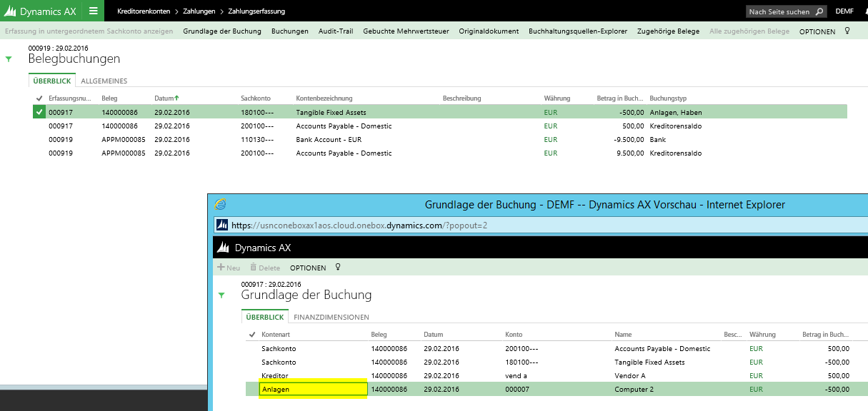This screenshot has height=411, width=868.
Task: Click the lightbulb icon in the popup toolbar
Action: (x=338, y=268)
